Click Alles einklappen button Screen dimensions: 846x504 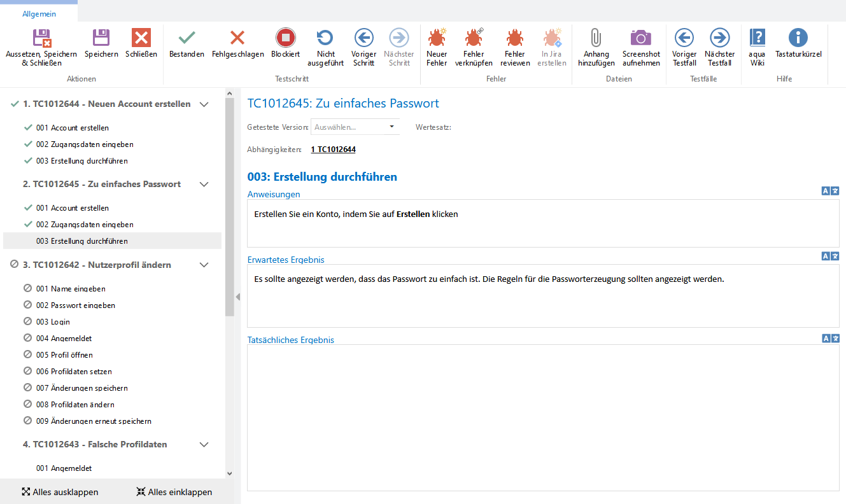point(174,492)
